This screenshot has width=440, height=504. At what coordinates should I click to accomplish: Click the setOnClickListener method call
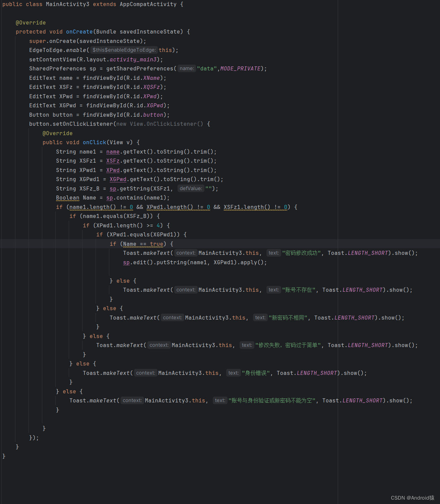point(82,124)
